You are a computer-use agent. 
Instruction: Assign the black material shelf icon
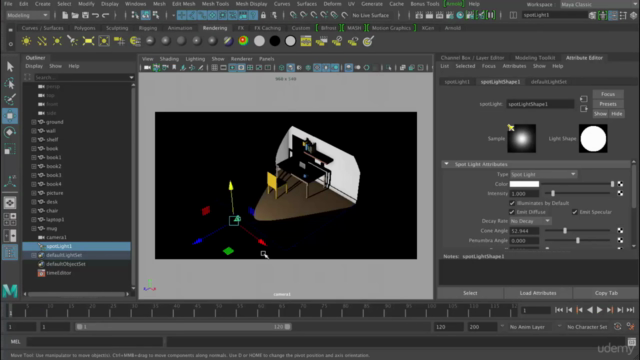275,41
